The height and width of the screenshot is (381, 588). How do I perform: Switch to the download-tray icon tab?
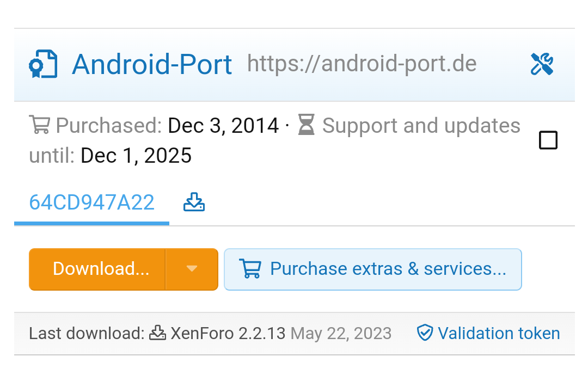click(x=194, y=202)
